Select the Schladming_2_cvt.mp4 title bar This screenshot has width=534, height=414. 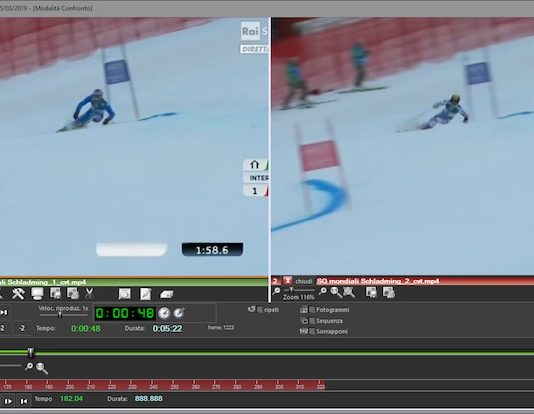378,281
